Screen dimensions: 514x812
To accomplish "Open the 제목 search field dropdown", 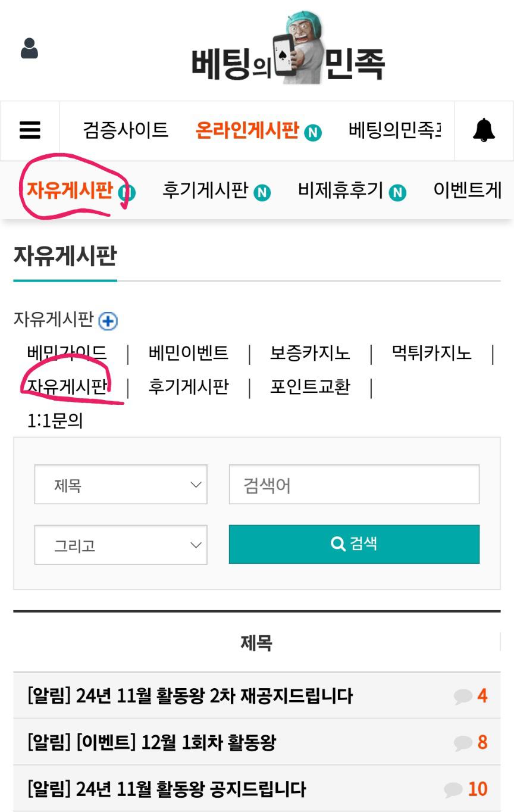I will coord(121,485).
